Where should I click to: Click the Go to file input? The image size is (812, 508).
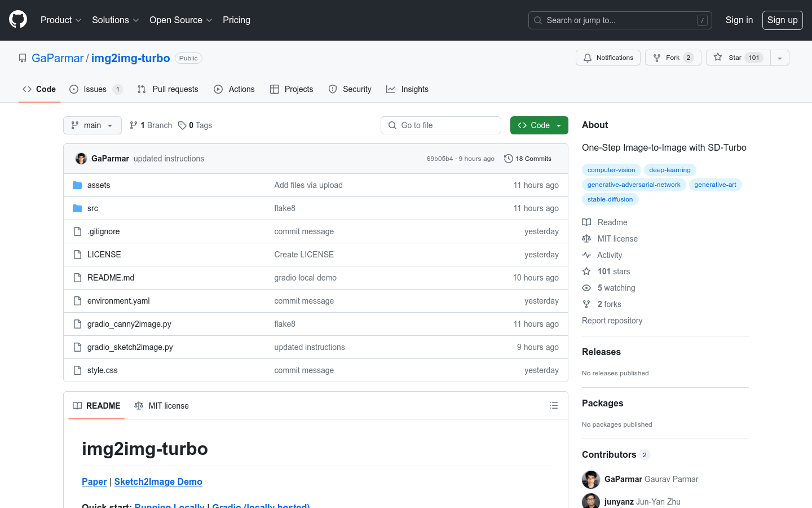[441, 125]
